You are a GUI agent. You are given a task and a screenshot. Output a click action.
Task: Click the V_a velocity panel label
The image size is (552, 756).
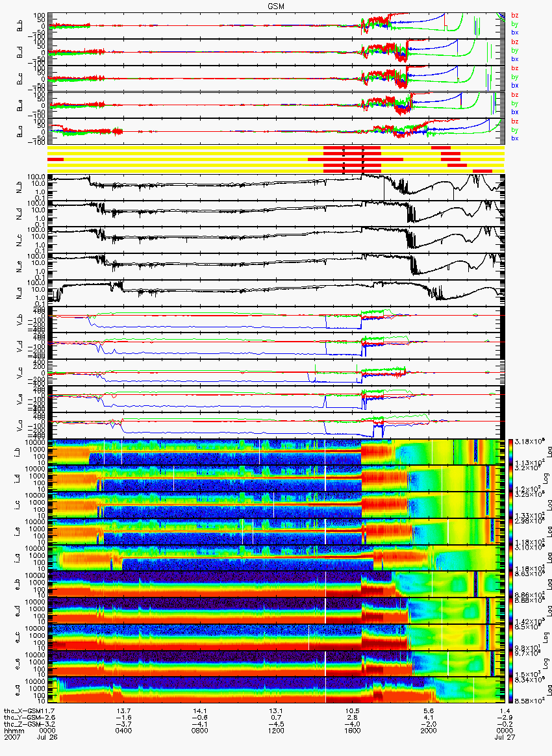[19, 425]
